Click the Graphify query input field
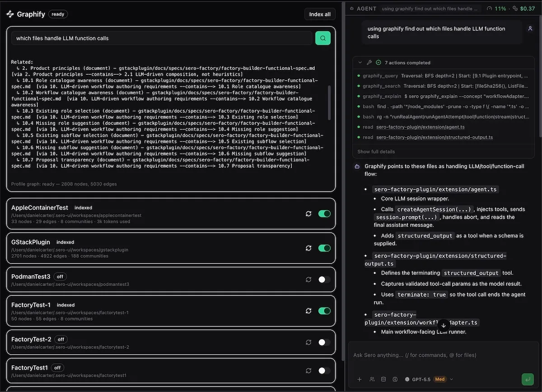542x392 pixels. [x=162, y=38]
